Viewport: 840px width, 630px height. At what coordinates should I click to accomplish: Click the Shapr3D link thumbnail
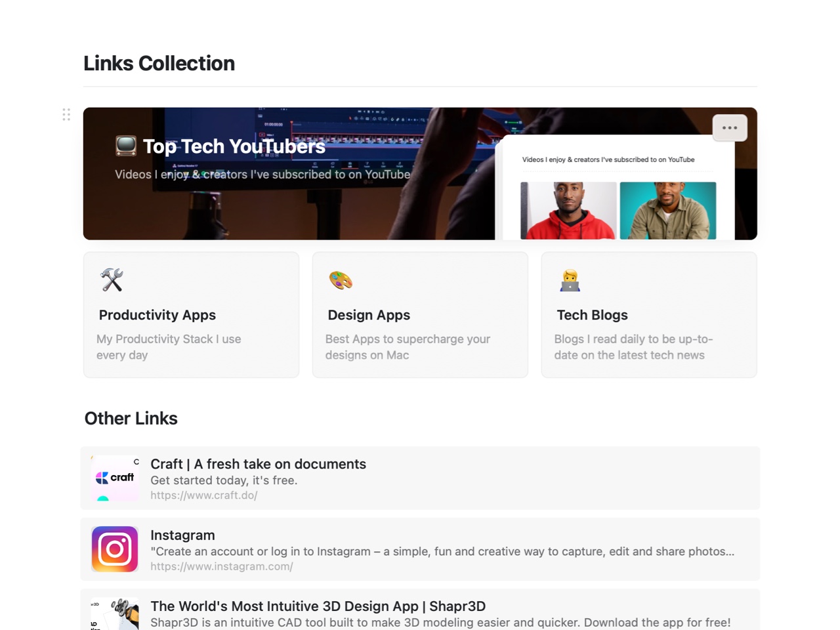click(115, 614)
